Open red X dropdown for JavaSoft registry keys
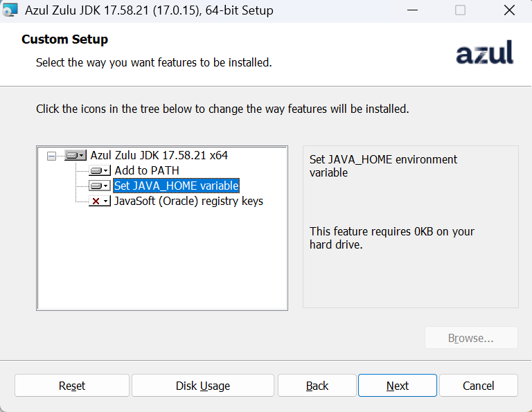Image resolution: width=532 pixels, height=412 pixels. point(100,201)
